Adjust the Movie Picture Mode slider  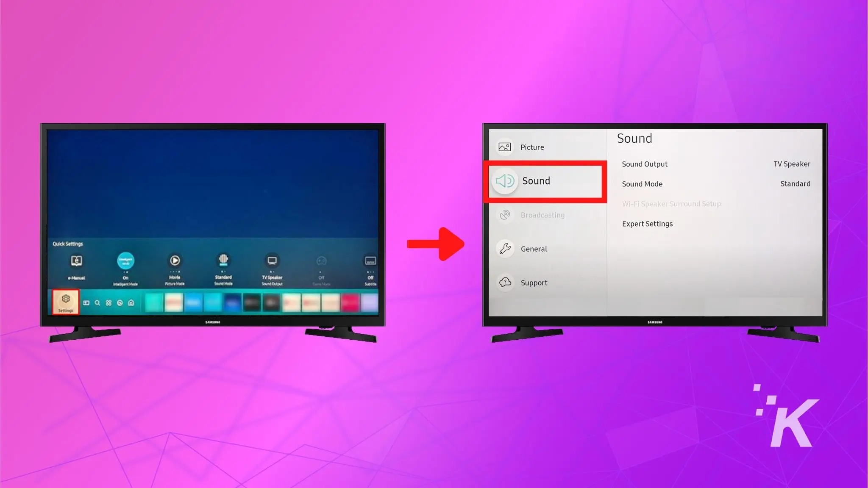tap(174, 268)
